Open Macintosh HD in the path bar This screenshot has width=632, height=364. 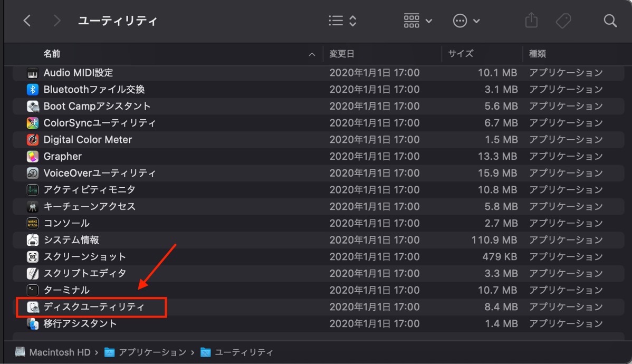(53, 352)
